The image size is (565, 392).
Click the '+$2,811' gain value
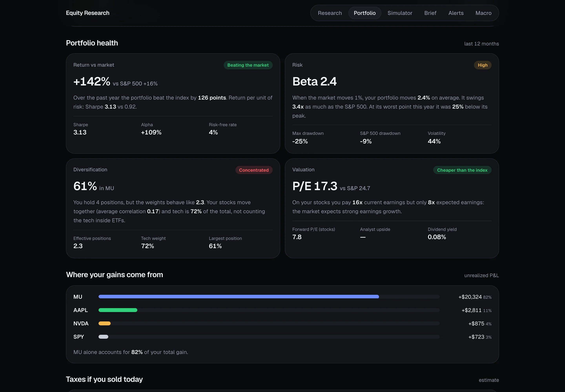[x=471, y=310]
